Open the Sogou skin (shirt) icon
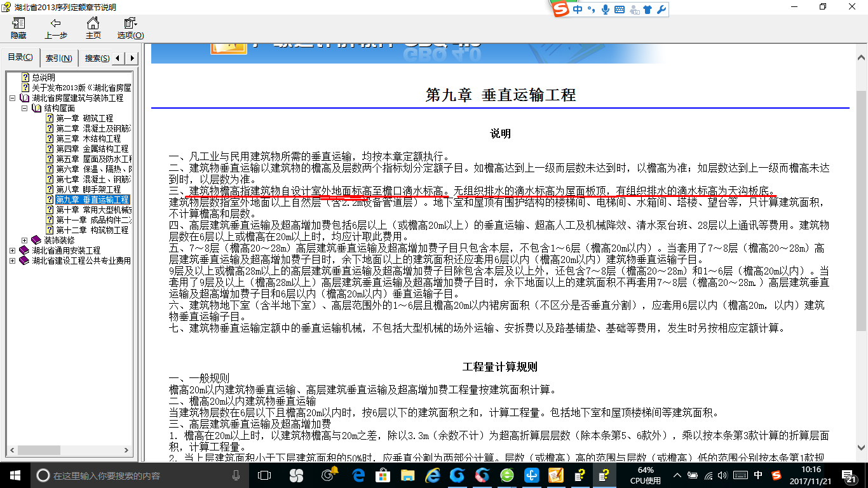The height and width of the screenshot is (488, 868). pyautogui.click(x=648, y=10)
